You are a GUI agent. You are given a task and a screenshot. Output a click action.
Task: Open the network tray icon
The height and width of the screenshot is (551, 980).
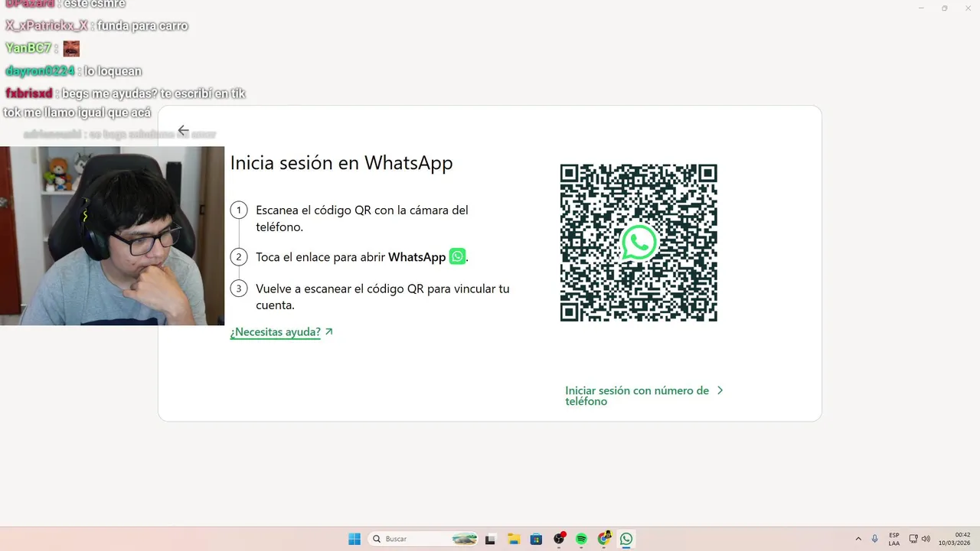click(x=913, y=539)
